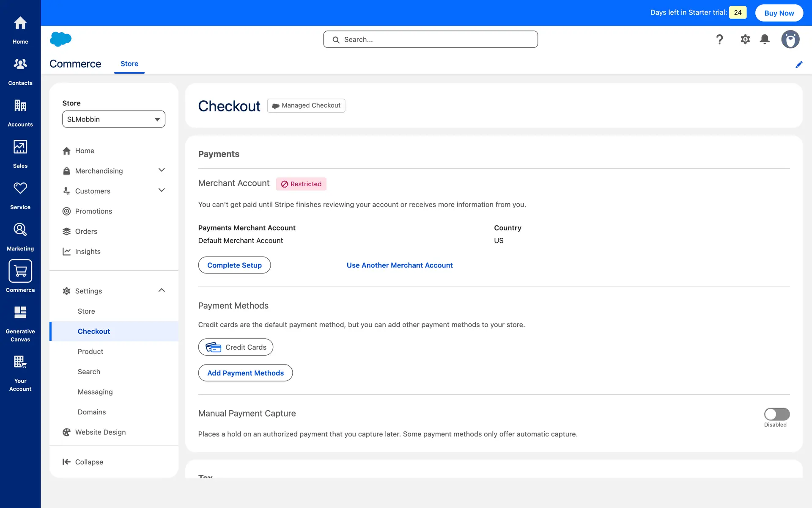Viewport: 812px width, 508px height.
Task: Click the help question mark icon
Action: coord(719,39)
